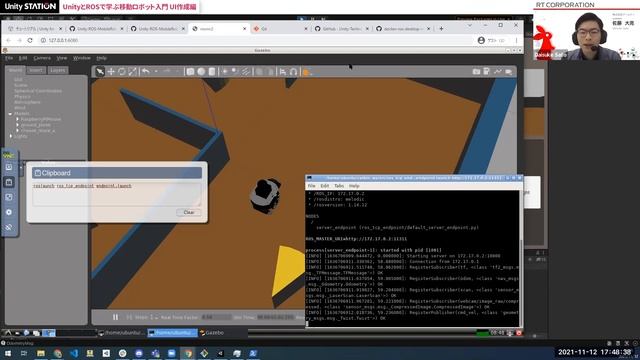Screen dimensions: 640x360
Task: Select the Rotate mode tool in Gazebo
Action: tap(122, 72)
